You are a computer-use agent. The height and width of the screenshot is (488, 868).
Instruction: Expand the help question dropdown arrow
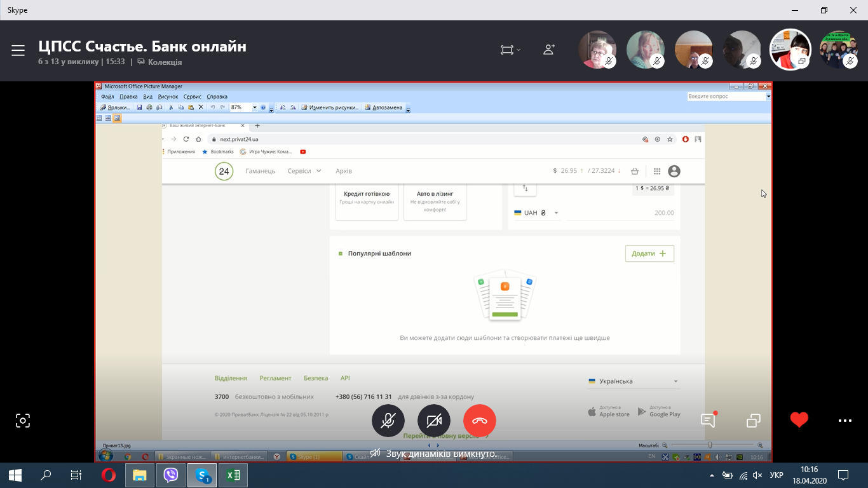[768, 97]
